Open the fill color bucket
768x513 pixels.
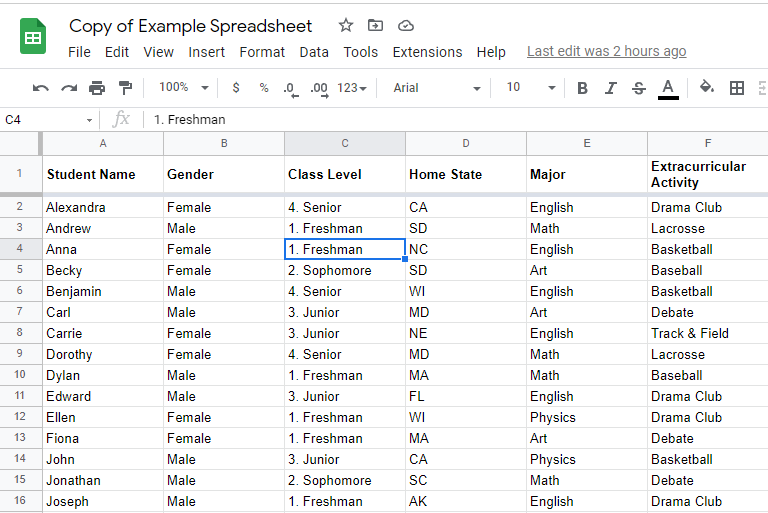point(706,88)
